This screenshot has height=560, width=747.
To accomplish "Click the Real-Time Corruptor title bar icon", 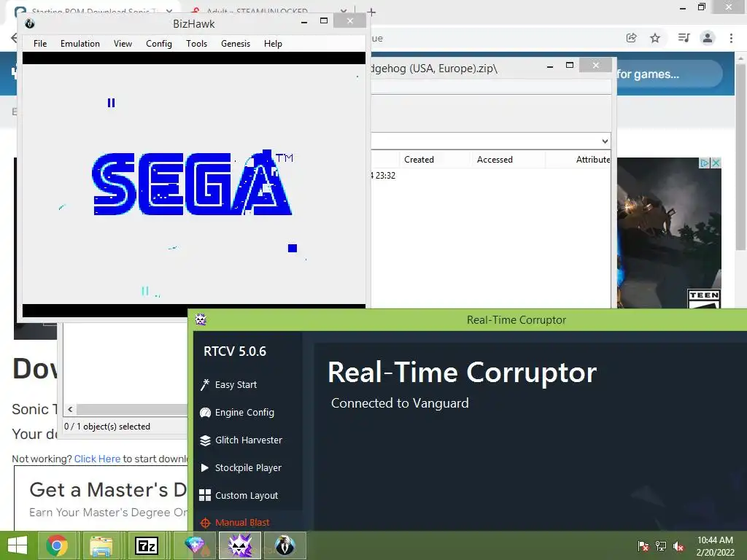I will [201, 319].
